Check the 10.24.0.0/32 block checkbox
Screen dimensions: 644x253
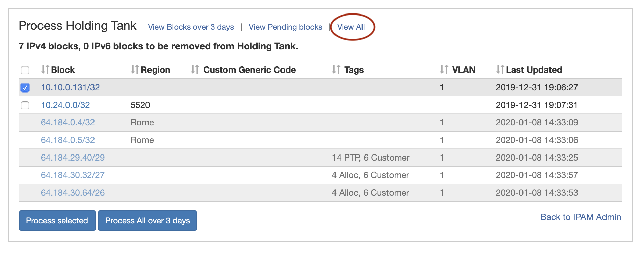pos(25,105)
